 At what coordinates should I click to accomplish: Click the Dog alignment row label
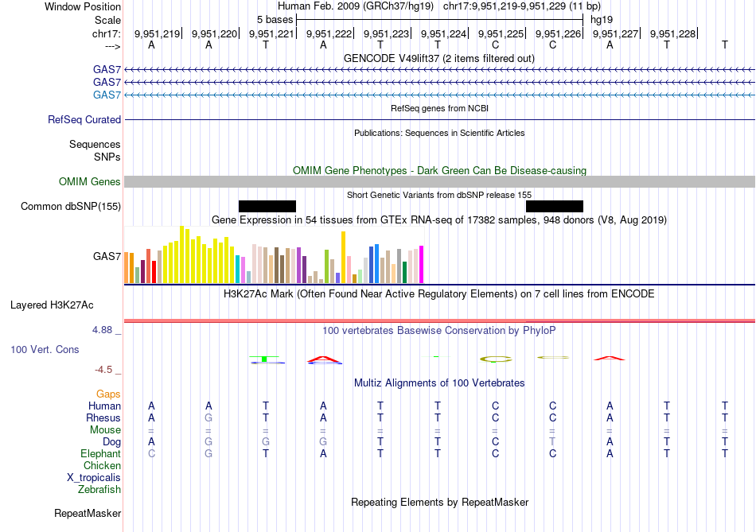pos(112,442)
